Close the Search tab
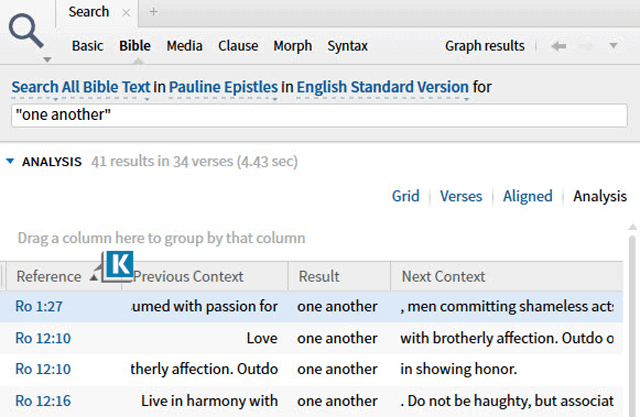640x417 pixels. pos(127,12)
